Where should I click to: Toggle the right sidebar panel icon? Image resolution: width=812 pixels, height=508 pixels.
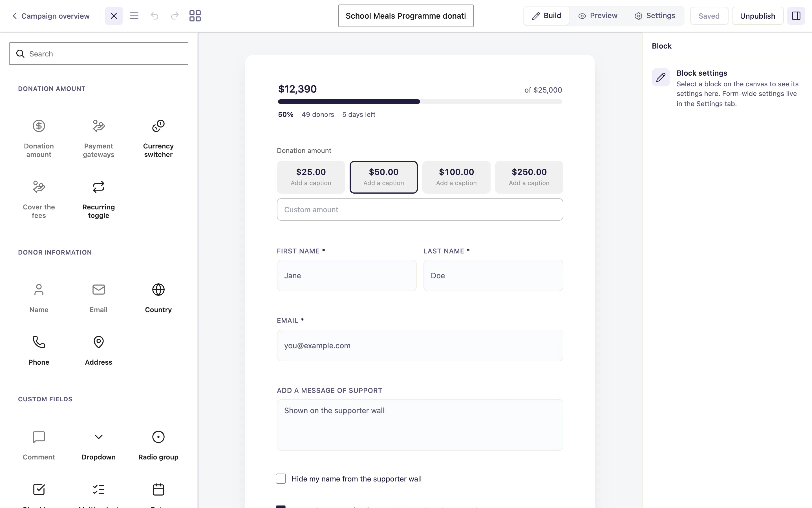coord(796,16)
